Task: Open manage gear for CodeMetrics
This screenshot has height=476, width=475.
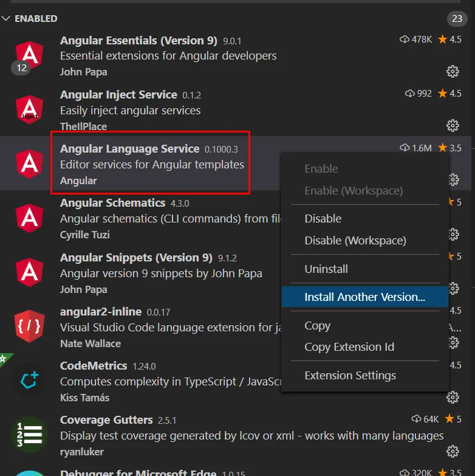Action: coord(453,397)
